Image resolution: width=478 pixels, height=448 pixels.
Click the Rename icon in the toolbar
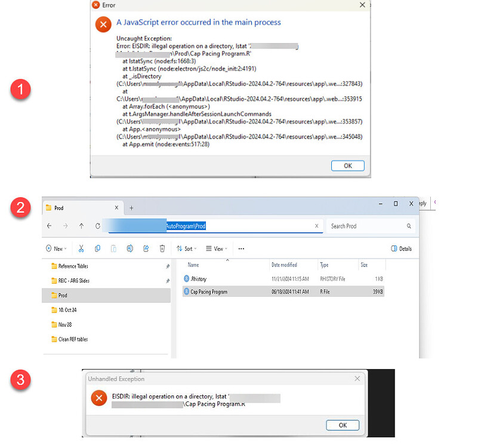point(129,248)
